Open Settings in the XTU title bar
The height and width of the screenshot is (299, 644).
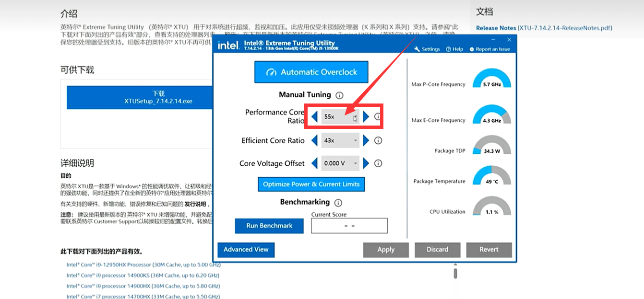(427, 49)
